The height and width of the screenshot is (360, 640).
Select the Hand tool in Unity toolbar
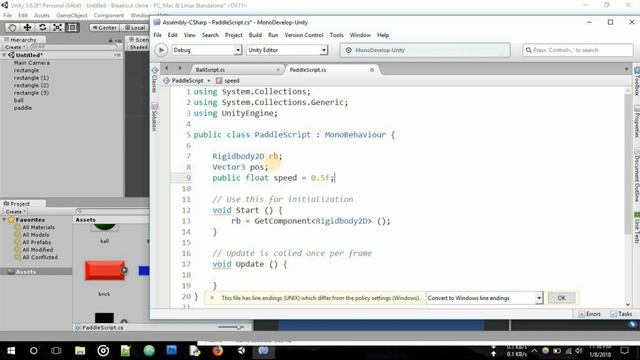pos(12,27)
